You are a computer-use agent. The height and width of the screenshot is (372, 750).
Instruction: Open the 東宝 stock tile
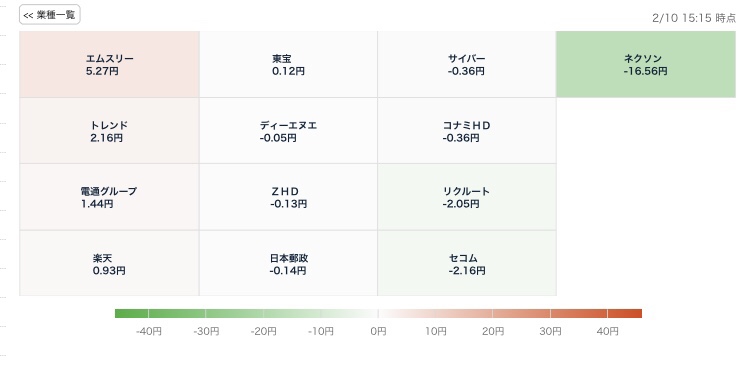[x=288, y=65]
